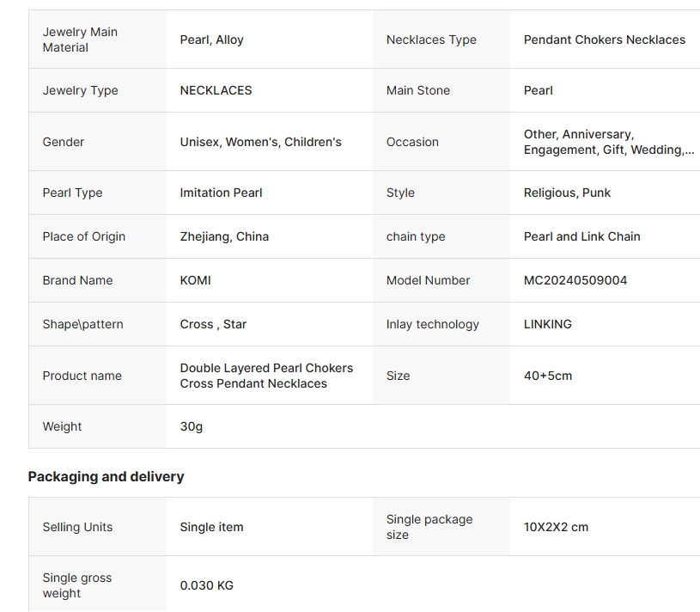This screenshot has height=612, width=700.
Task: Click the "10X2X2 cm" package size value
Action: tap(556, 527)
